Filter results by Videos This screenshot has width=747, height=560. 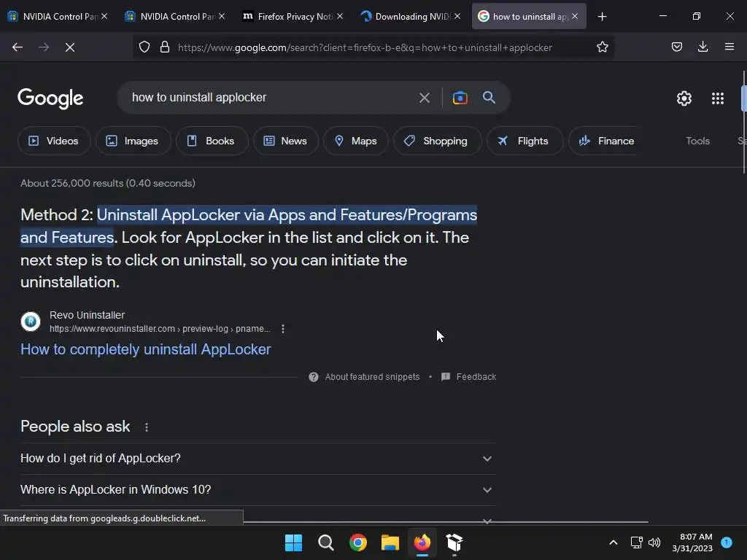pos(54,141)
